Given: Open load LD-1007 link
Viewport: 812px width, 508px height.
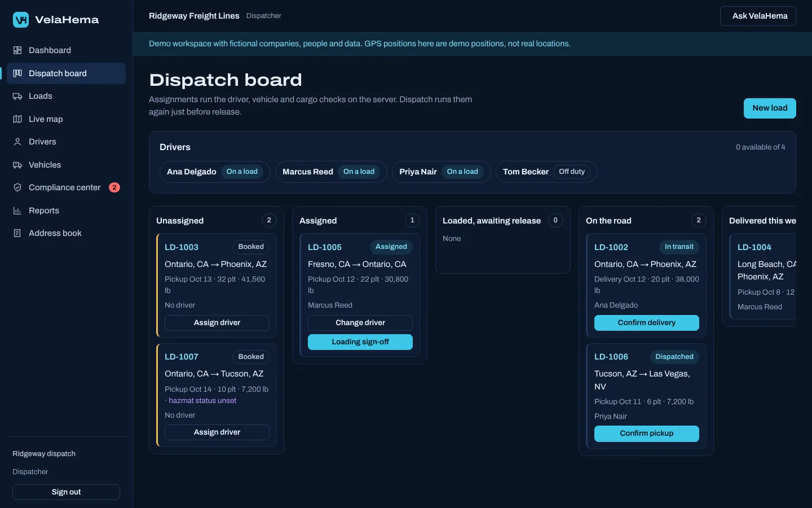Looking at the screenshot, I should point(182,357).
